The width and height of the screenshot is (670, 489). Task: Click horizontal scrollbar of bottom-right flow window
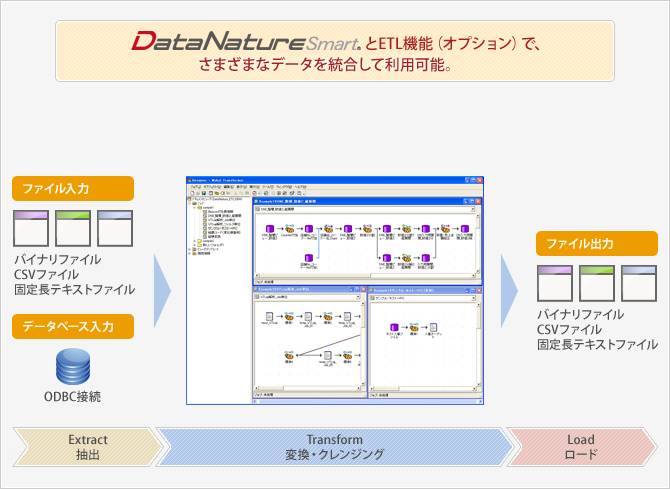[x=423, y=389]
